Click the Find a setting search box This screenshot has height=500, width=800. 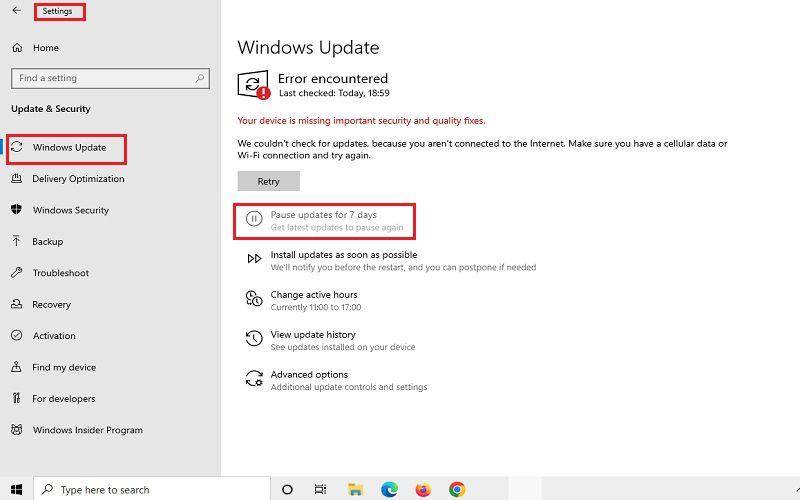coord(110,79)
